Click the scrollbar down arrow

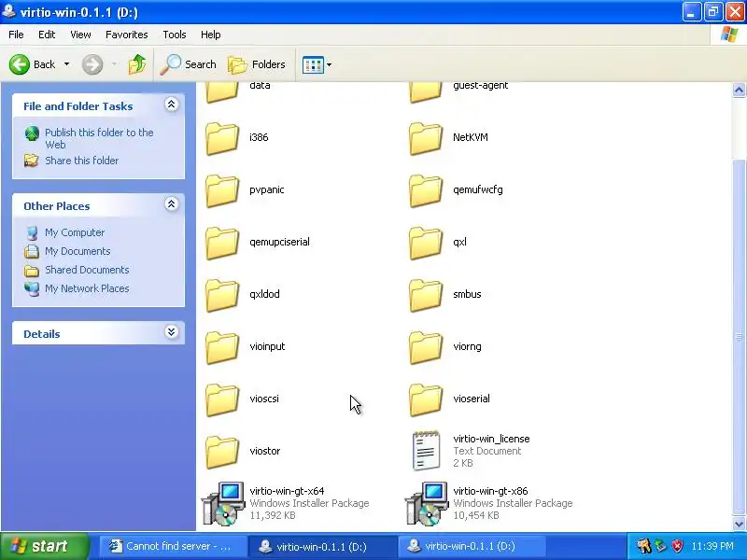coord(739,524)
